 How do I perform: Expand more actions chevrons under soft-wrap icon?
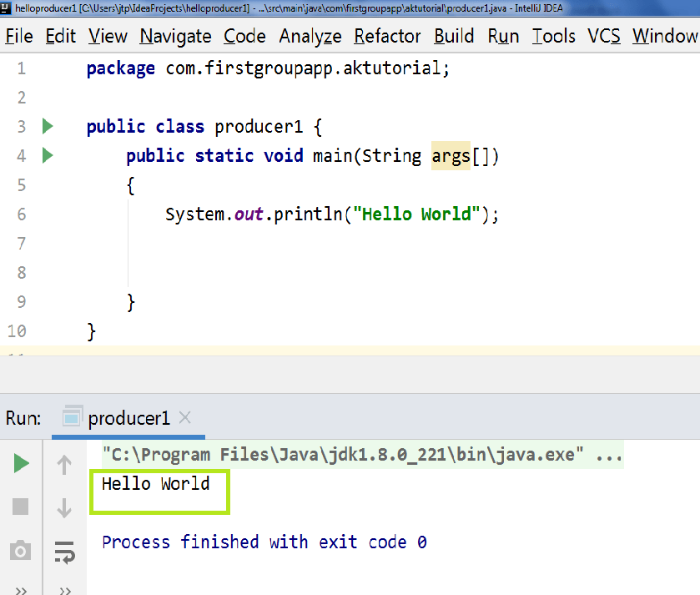tap(65, 591)
